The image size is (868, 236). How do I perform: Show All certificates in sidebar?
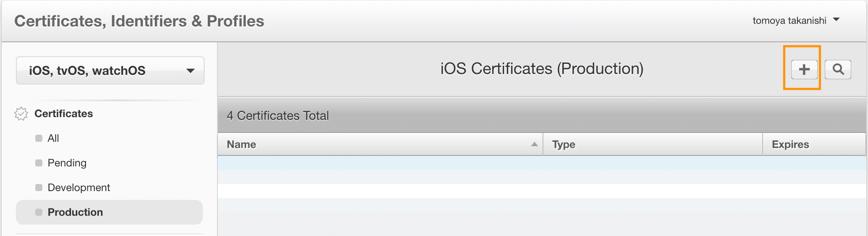[53, 138]
